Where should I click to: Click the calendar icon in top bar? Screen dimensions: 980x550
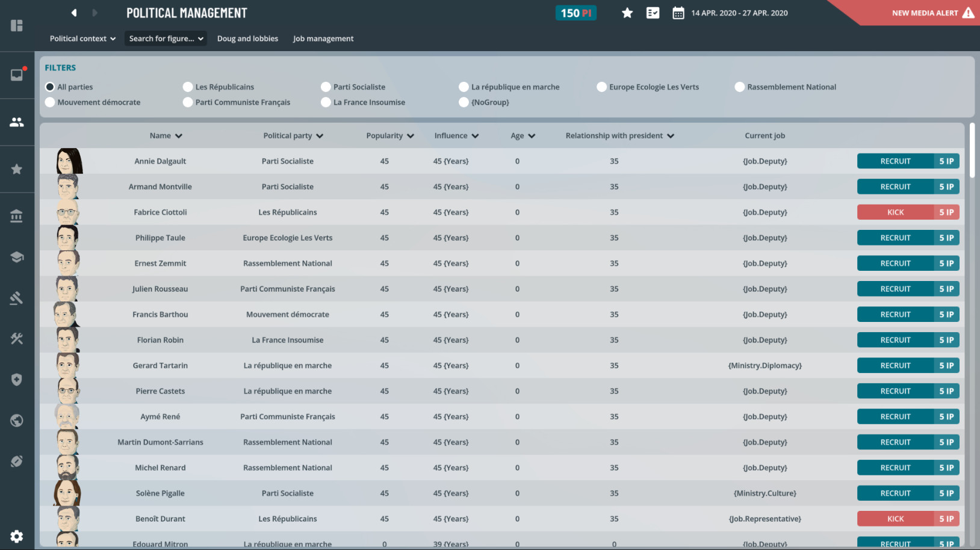678,13
